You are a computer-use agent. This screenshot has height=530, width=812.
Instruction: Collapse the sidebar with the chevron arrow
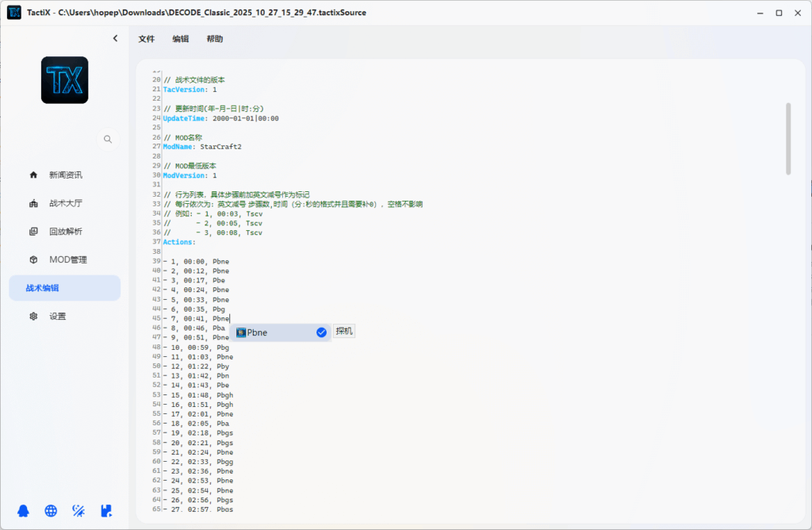(115, 38)
